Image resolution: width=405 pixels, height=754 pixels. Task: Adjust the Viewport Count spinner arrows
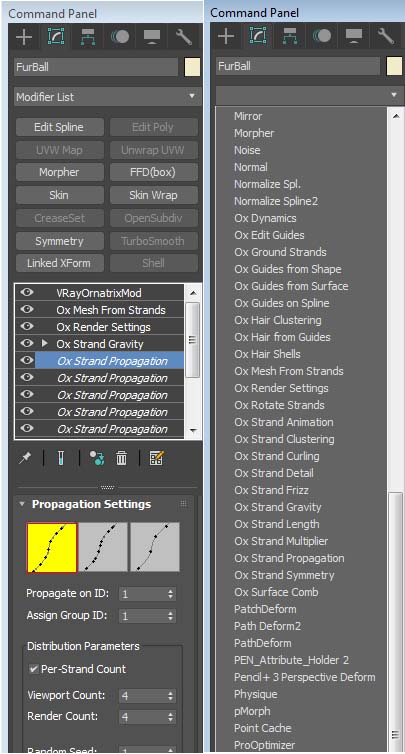coord(170,695)
